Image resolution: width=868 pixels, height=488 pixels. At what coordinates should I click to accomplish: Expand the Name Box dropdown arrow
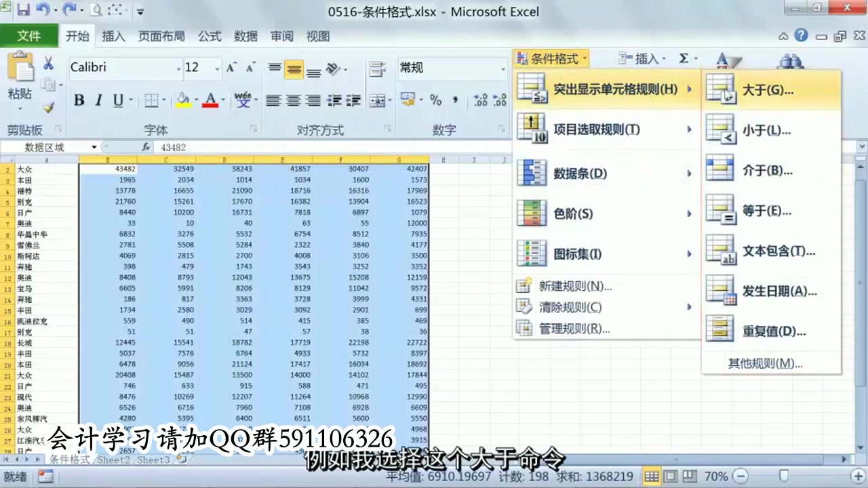pyautogui.click(x=94, y=147)
